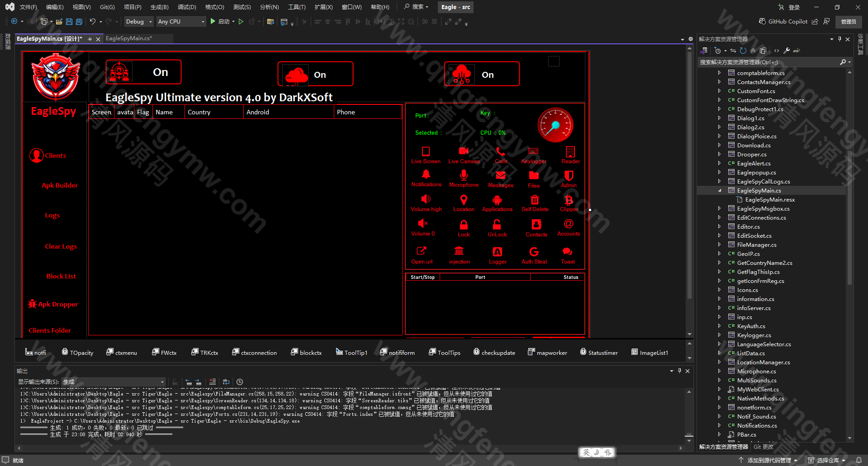Viewport: 868px width, 466px height.
Task: Click the Clear Logs button
Action: click(x=61, y=246)
